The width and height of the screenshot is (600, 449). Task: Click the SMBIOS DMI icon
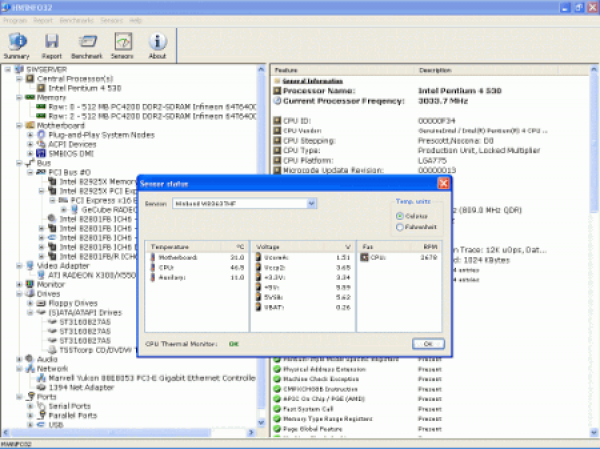(x=41, y=153)
